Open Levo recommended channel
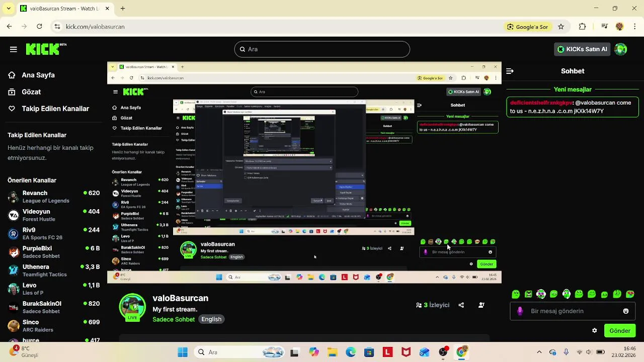 click(x=53, y=289)
